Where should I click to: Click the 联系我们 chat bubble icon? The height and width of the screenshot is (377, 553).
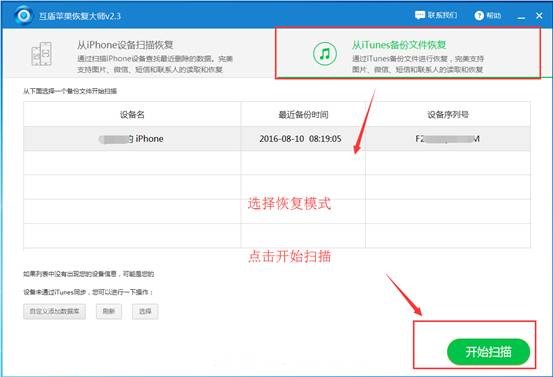420,15
